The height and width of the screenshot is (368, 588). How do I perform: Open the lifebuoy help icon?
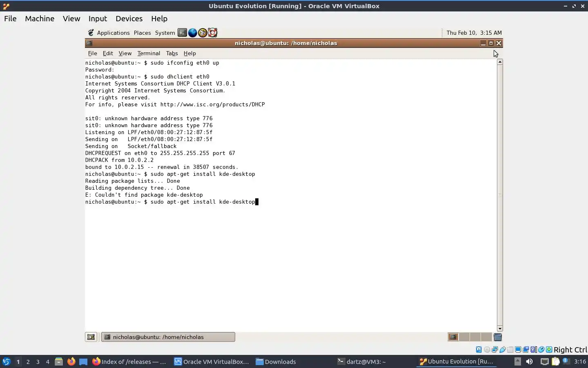click(x=212, y=33)
